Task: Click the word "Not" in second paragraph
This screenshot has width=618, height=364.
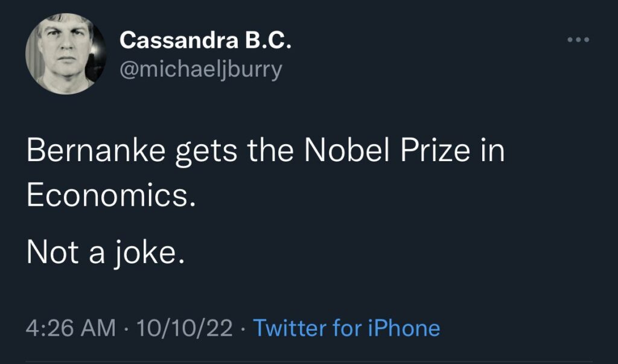Action: point(52,253)
